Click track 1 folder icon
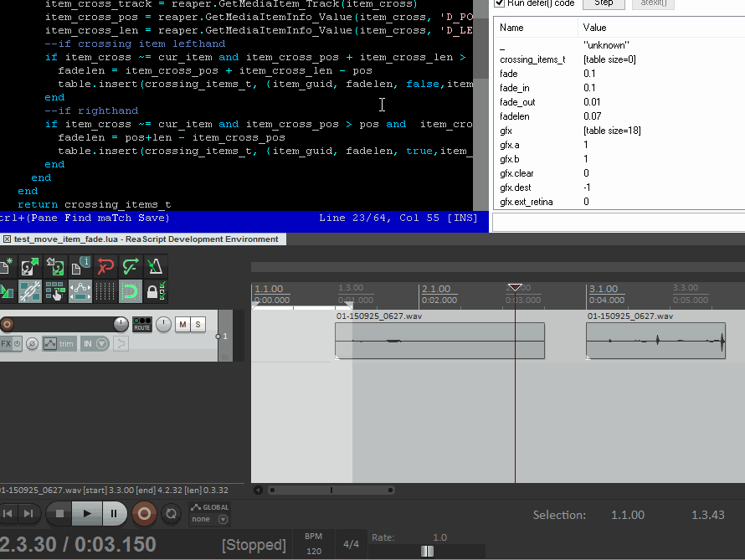Image resolution: width=745 pixels, height=560 pixels. pyautogui.click(x=224, y=357)
